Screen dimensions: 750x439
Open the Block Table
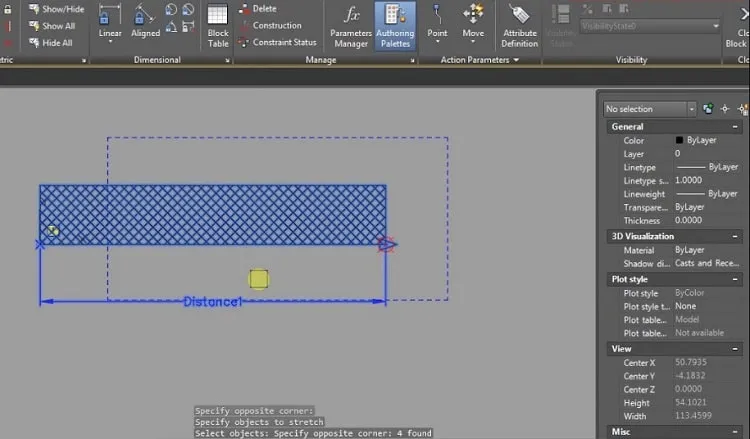218,26
